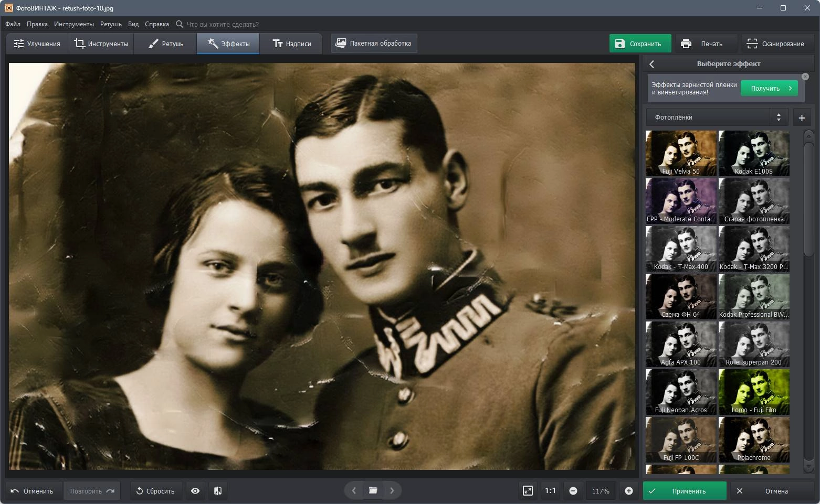Apply the Fuji Neopan Acros effect
The width and height of the screenshot is (820, 504).
[681, 392]
